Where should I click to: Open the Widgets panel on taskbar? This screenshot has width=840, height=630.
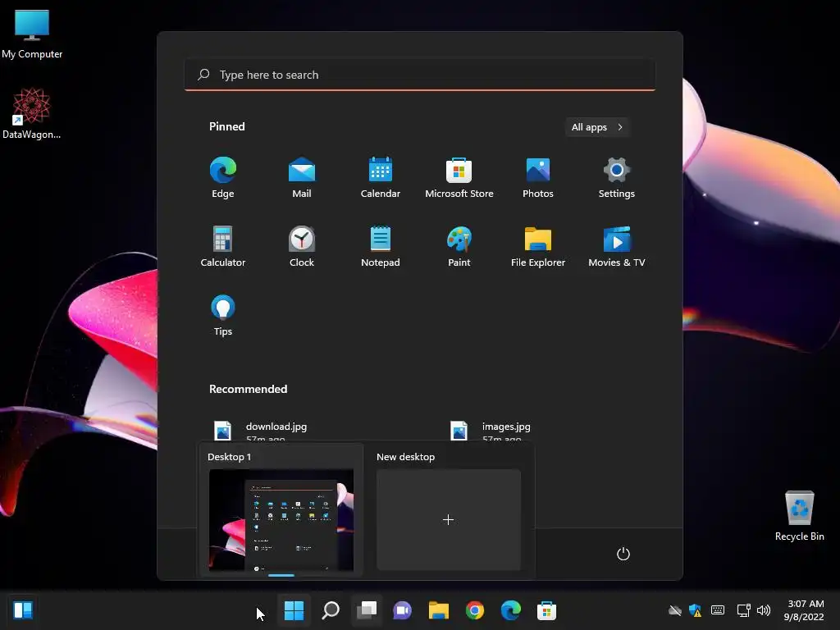23,609
